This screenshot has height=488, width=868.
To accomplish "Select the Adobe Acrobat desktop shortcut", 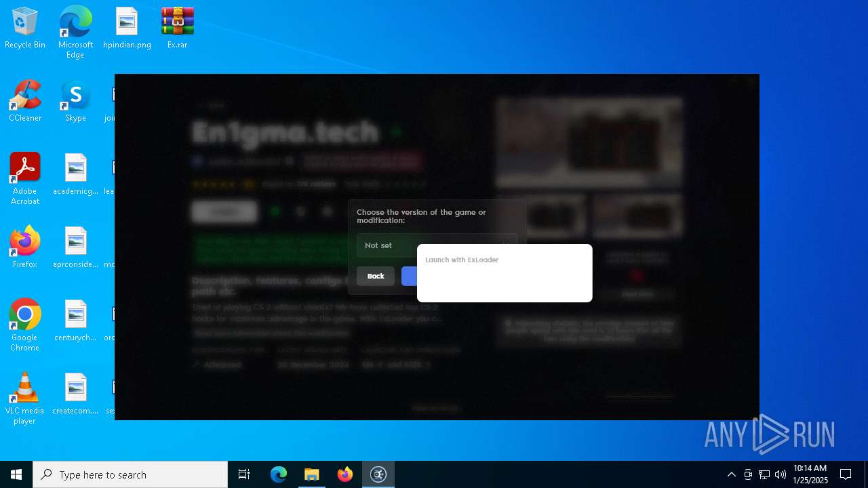I will (x=25, y=179).
